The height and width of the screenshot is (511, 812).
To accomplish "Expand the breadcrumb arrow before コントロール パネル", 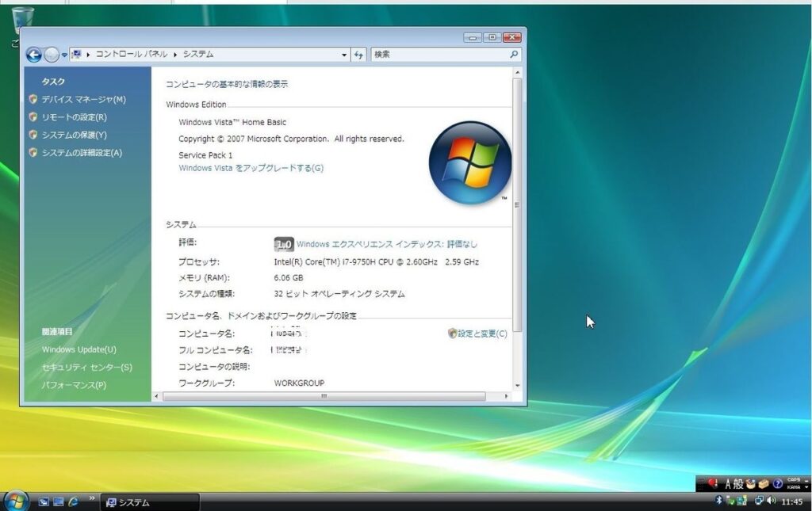I will click(x=89, y=55).
